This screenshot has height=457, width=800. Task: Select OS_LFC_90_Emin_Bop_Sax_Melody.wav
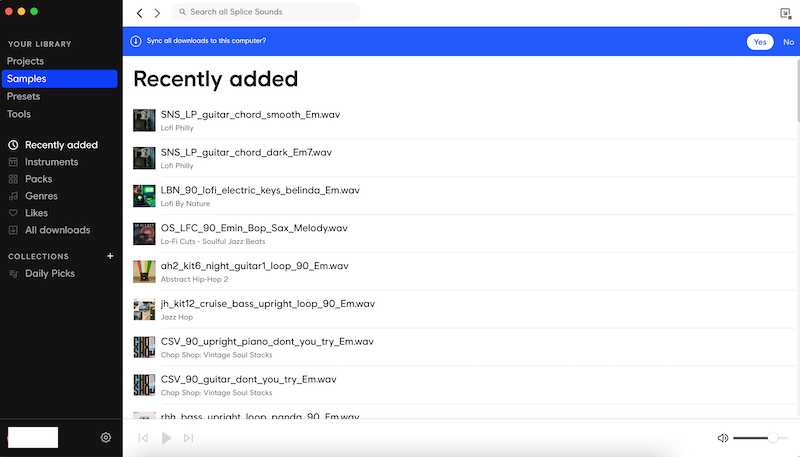254,228
